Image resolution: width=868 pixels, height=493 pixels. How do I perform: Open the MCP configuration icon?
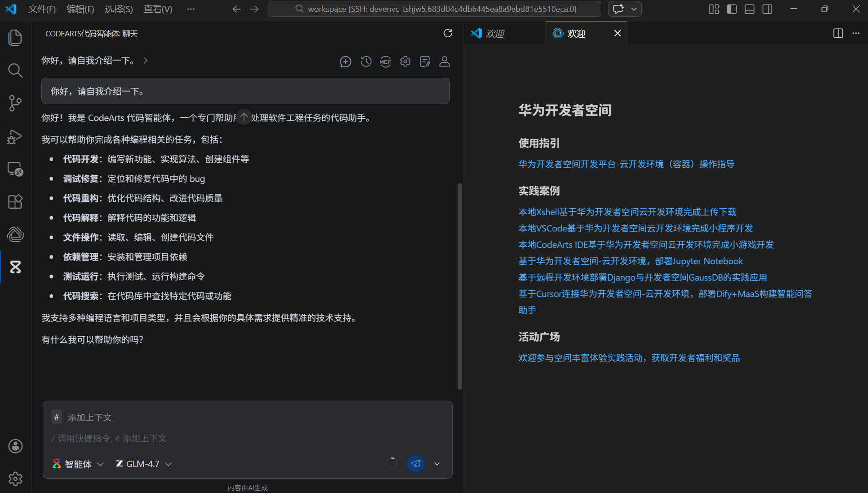click(x=385, y=61)
